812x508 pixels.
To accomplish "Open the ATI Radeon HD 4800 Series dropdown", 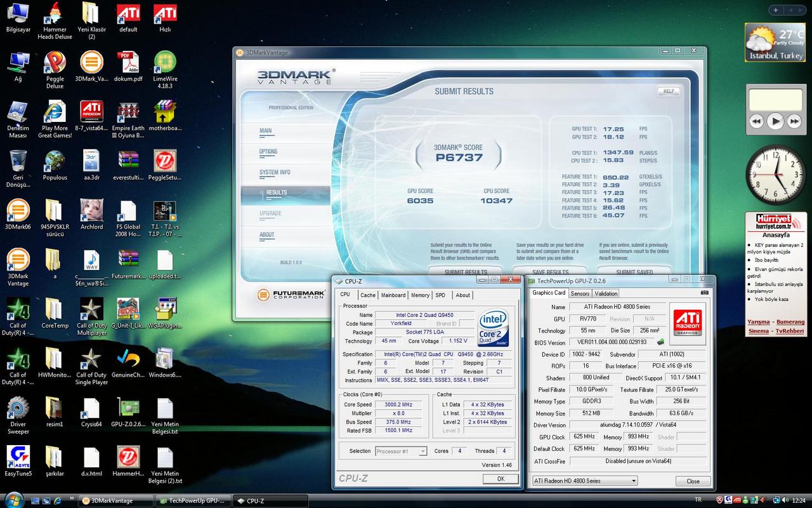I will tap(584, 481).
